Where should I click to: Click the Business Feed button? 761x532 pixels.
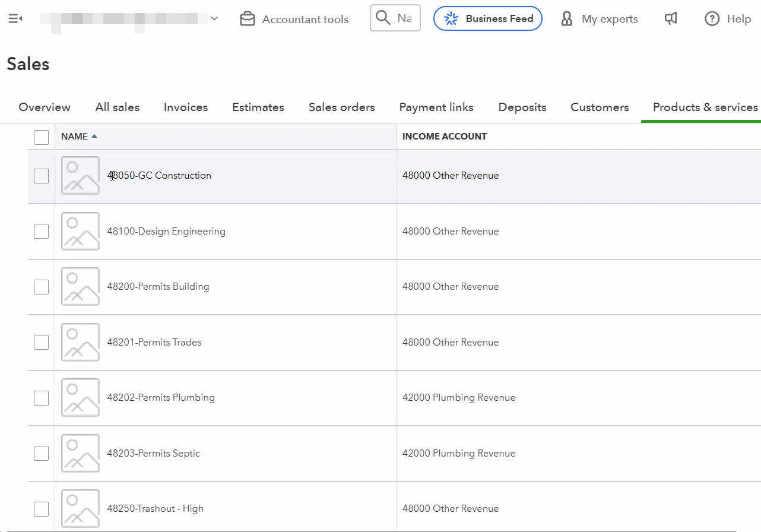click(487, 19)
